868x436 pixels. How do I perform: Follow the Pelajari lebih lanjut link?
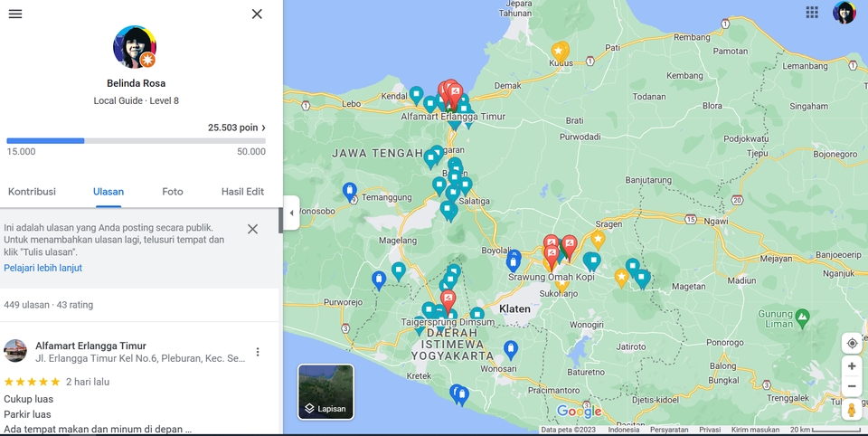pyautogui.click(x=43, y=268)
